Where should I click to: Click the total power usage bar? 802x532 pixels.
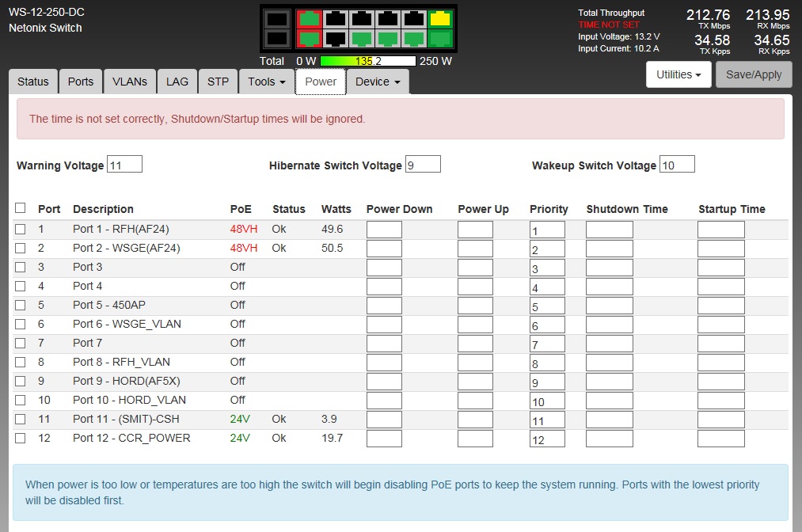[367, 61]
